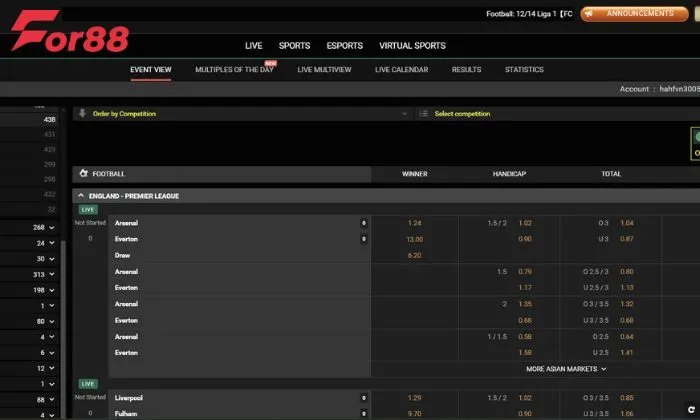This screenshot has height=420, width=700.
Task: Open the Esports menu
Action: tap(344, 46)
